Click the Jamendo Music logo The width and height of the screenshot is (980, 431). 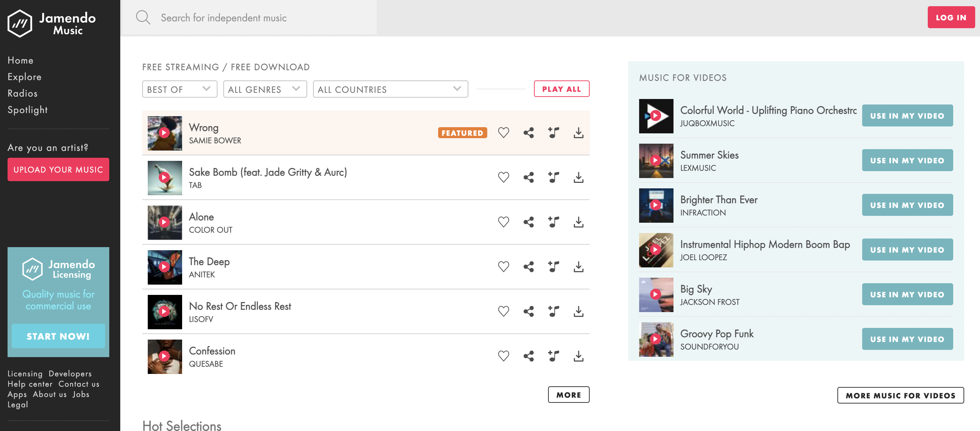51,23
